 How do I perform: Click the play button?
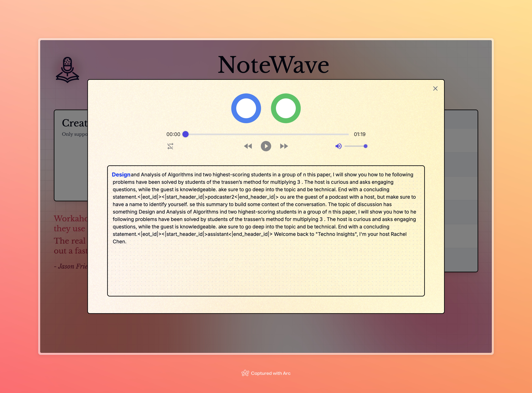(266, 146)
